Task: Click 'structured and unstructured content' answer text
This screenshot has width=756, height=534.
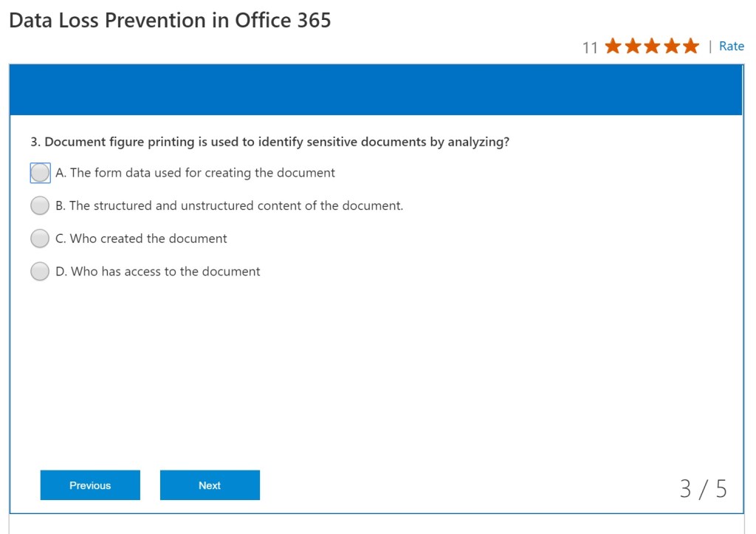Action: [x=230, y=206]
